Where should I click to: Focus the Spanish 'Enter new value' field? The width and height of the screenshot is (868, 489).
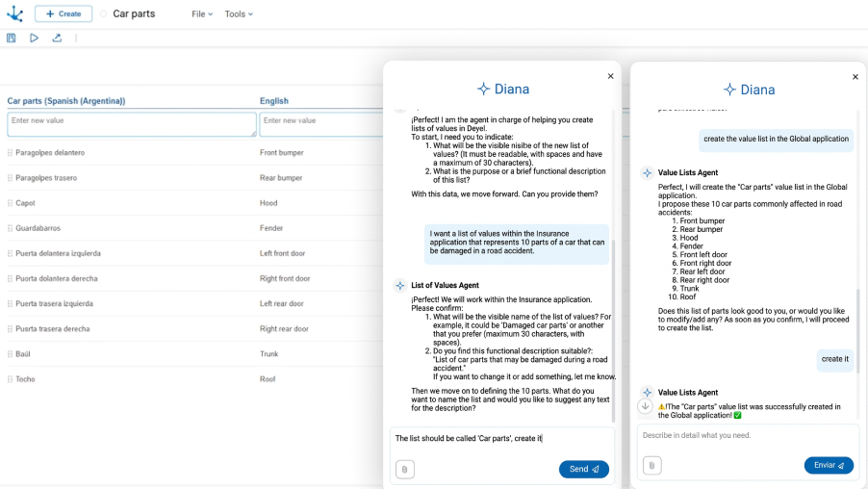[131, 124]
